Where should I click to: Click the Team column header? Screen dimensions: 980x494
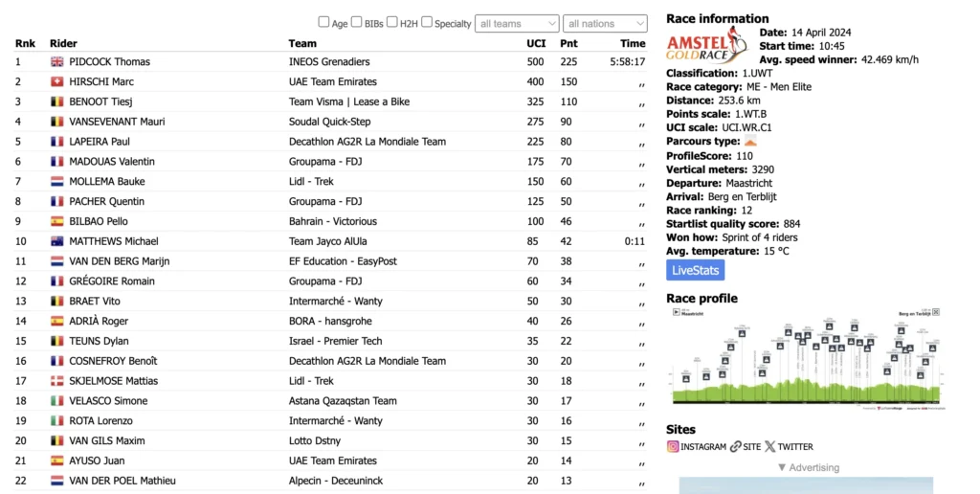click(x=302, y=43)
